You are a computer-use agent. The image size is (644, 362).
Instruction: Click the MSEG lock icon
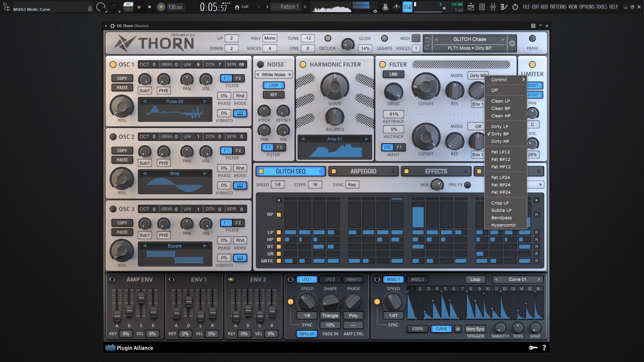click(458, 329)
